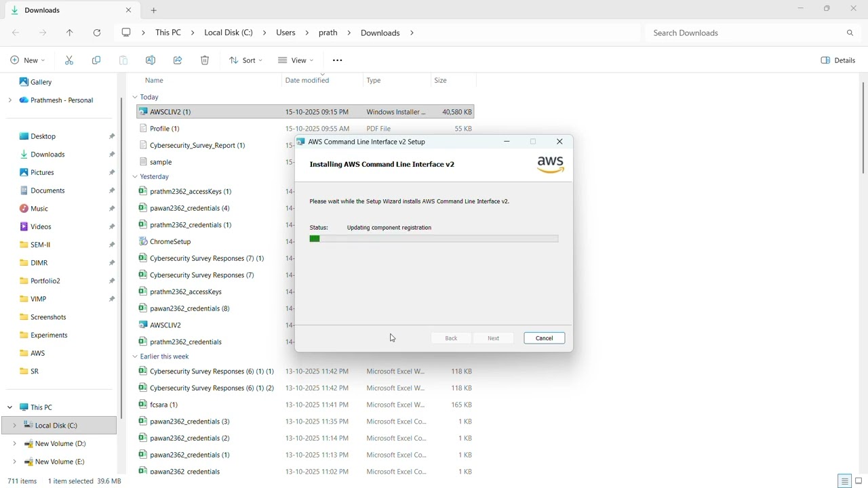This screenshot has height=488, width=868.
Task: Click Local Disk (C:) breadcrumb in address bar
Action: 229,33
